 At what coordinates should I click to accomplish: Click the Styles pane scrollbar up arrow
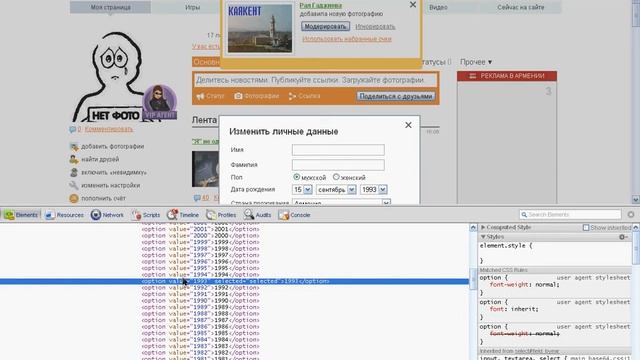[636, 227]
